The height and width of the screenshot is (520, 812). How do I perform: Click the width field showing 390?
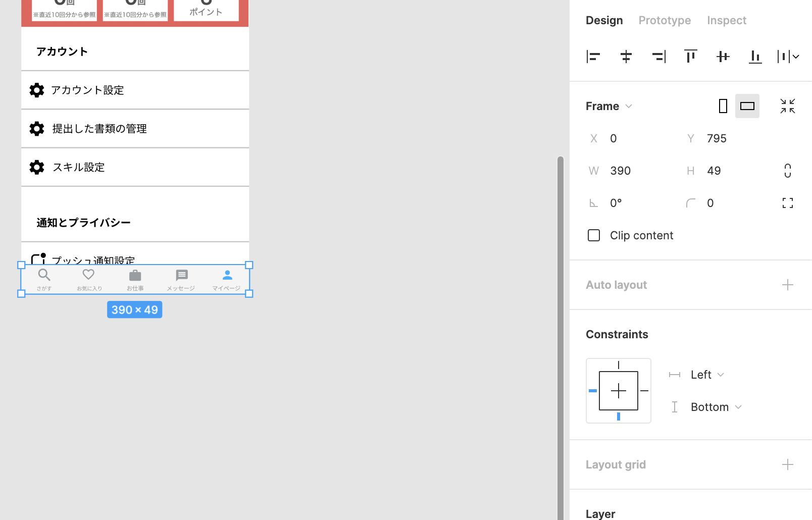[620, 171]
